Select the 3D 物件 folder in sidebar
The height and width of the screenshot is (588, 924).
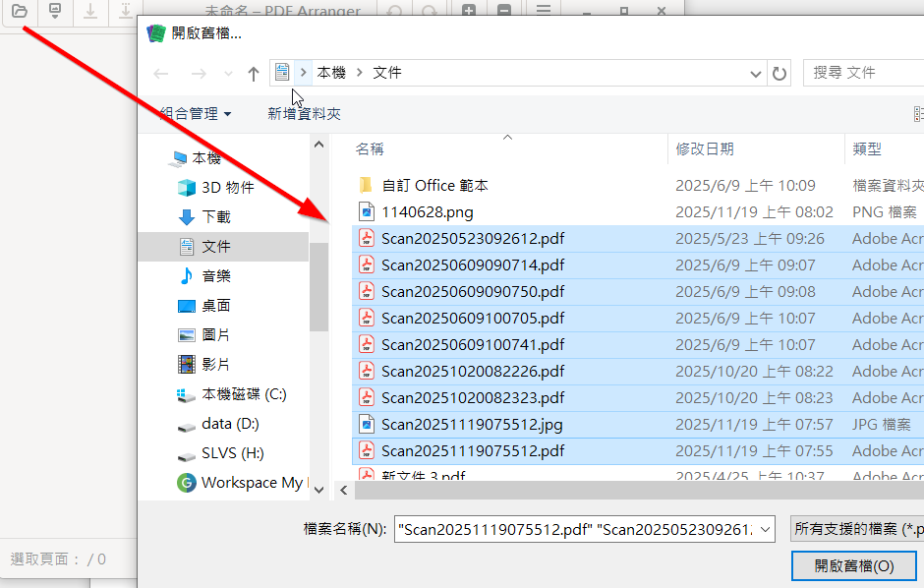227,187
